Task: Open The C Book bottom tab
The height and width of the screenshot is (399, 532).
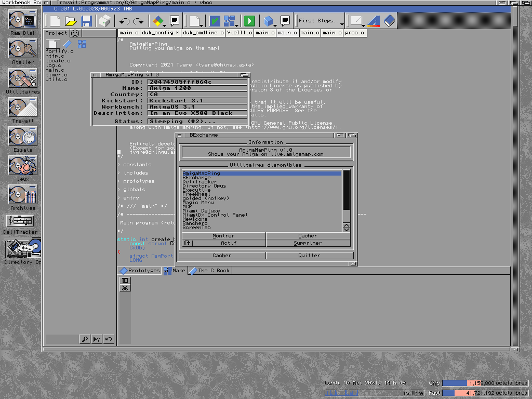Action: [x=210, y=270]
